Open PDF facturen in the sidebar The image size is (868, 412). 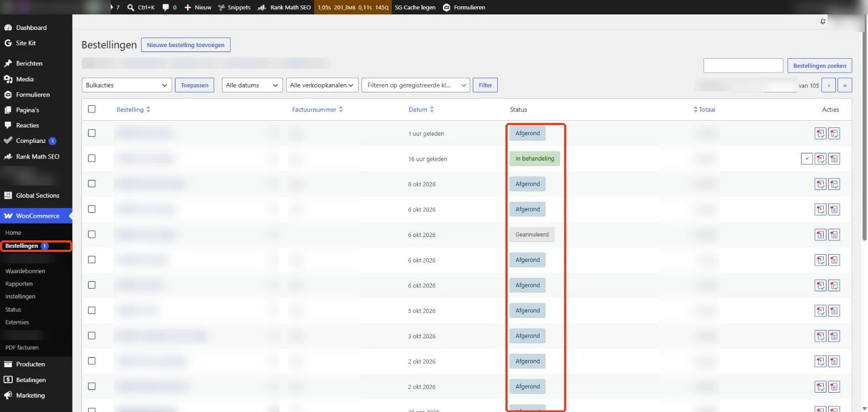(22, 348)
